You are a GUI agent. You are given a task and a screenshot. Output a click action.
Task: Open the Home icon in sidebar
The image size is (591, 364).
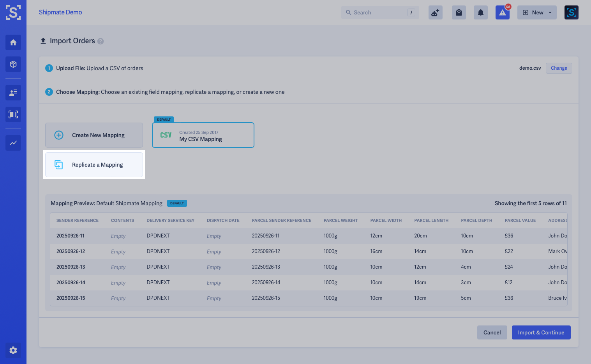click(x=13, y=42)
